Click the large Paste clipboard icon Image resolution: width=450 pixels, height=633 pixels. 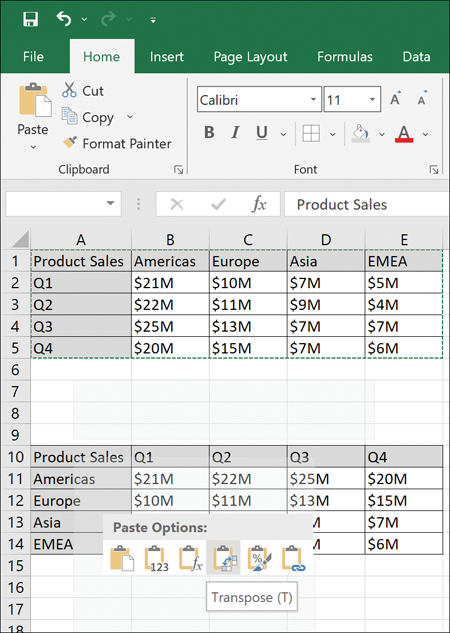click(x=35, y=101)
